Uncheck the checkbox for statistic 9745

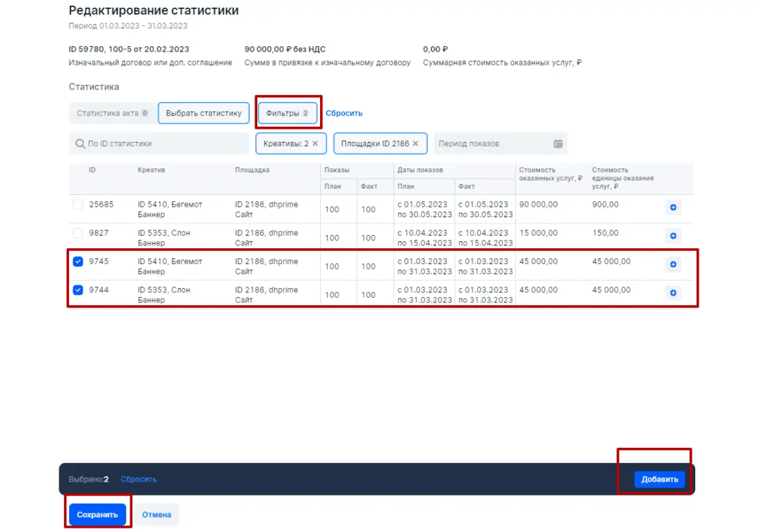(x=78, y=262)
